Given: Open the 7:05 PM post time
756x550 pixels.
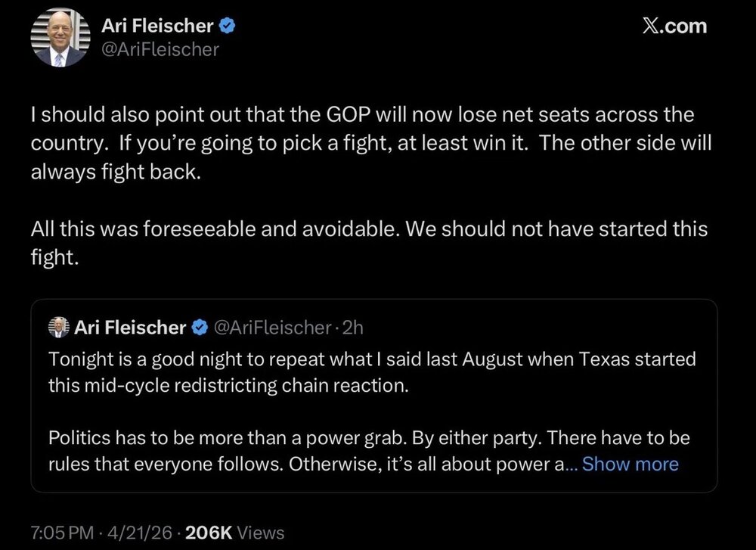Looking at the screenshot, I should (62, 533).
